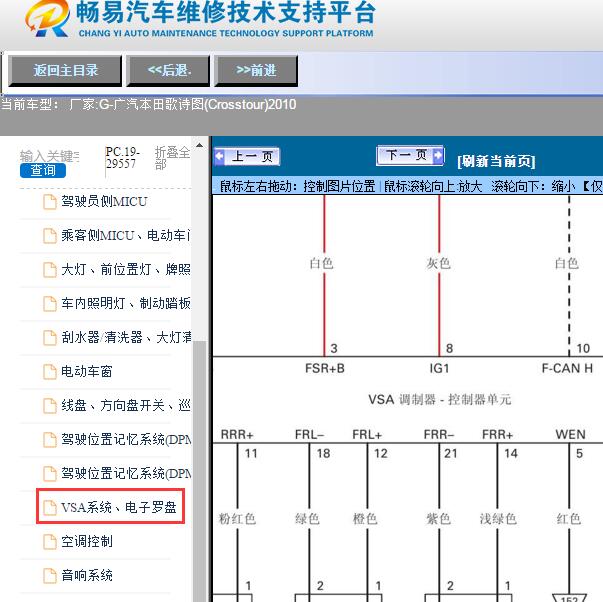This screenshot has height=602, width=603.
Task: Click the RRR+ terminal label
Action: coord(237,435)
